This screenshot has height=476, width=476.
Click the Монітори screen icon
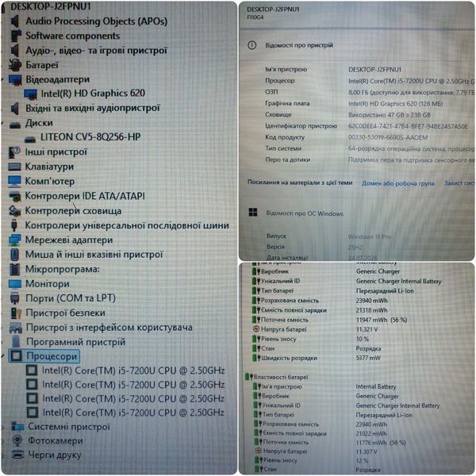tap(15, 284)
